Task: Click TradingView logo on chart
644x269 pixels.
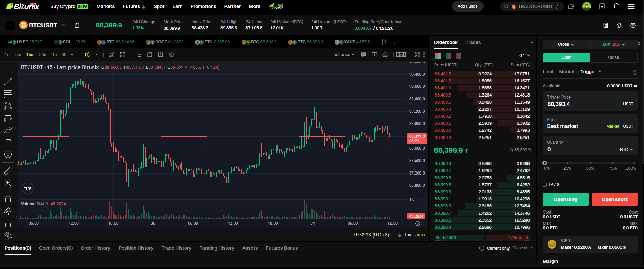Action: (x=28, y=188)
